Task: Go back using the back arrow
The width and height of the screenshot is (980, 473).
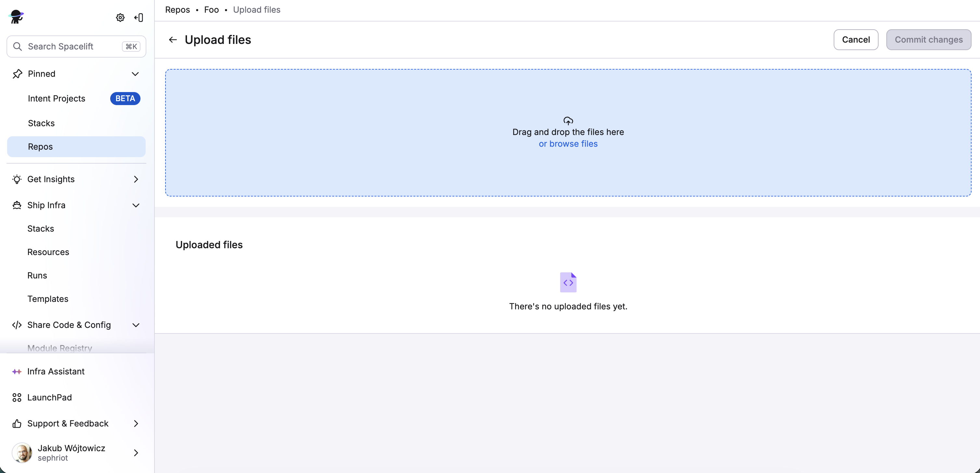Action: tap(173, 39)
